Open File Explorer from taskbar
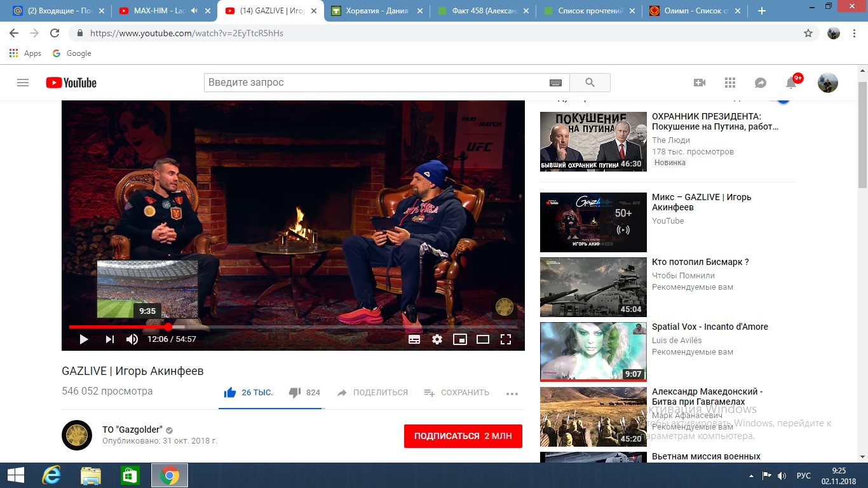Viewport: 868px width, 488px height. (x=91, y=475)
